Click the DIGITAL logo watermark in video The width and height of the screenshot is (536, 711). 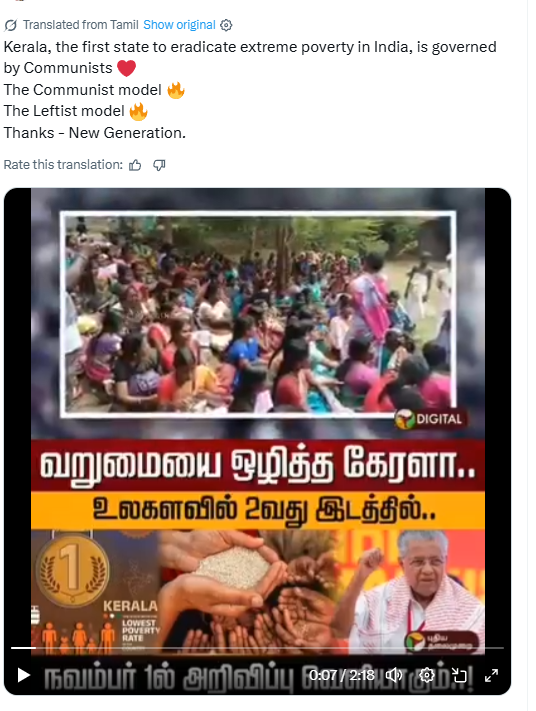pos(429,419)
